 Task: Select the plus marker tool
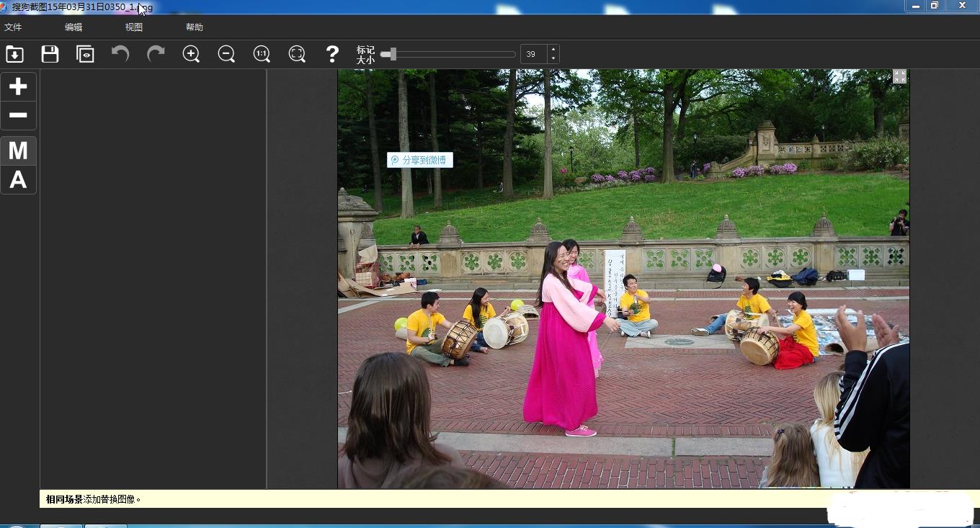click(x=18, y=86)
